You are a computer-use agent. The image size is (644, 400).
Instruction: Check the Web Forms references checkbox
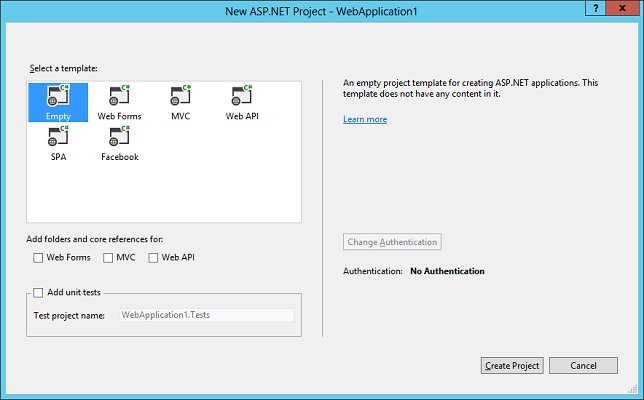pos(38,257)
